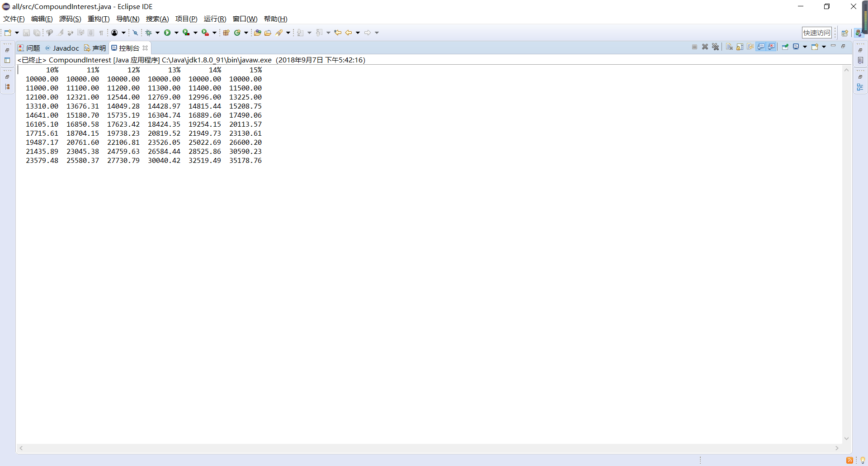The height and width of the screenshot is (466, 868).
Task: Start the Debug bug icon
Action: tap(148, 33)
